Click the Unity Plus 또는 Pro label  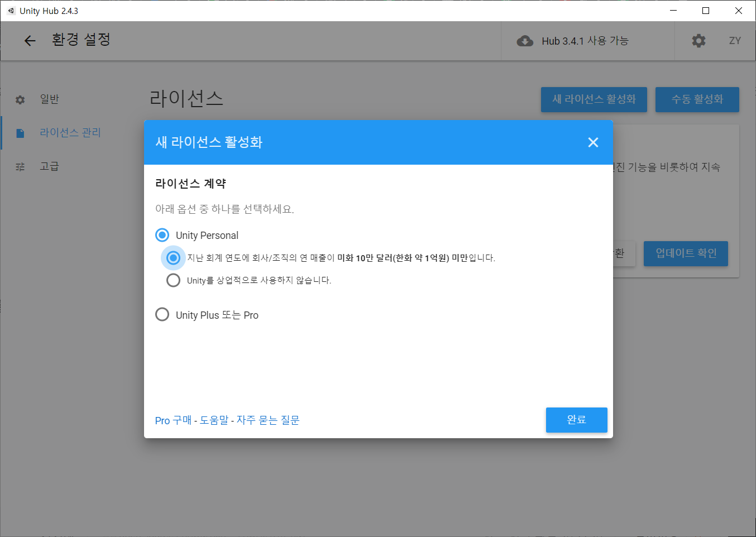pyautogui.click(x=217, y=315)
